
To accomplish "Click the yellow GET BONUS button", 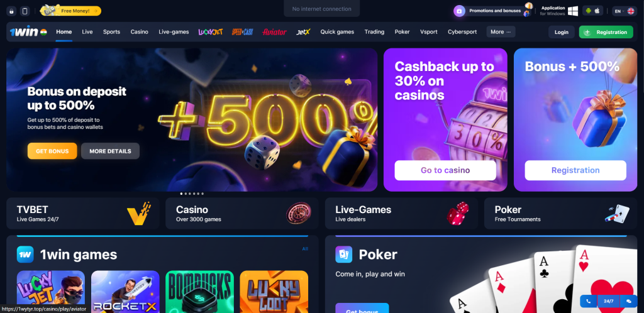I will coord(52,151).
